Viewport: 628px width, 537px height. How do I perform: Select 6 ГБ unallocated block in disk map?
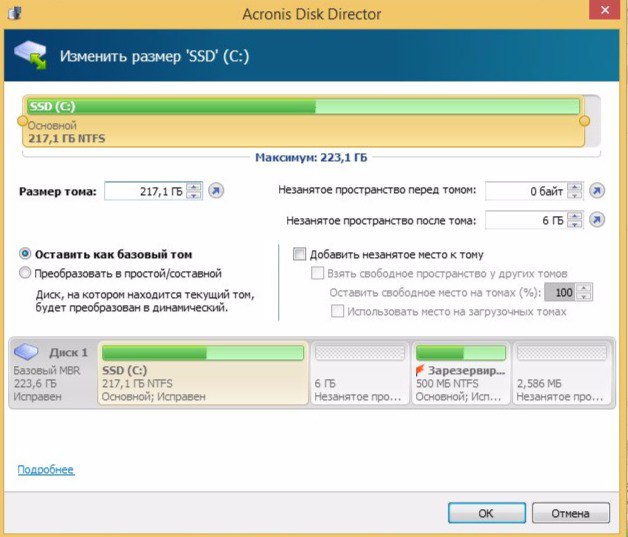(360, 373)
